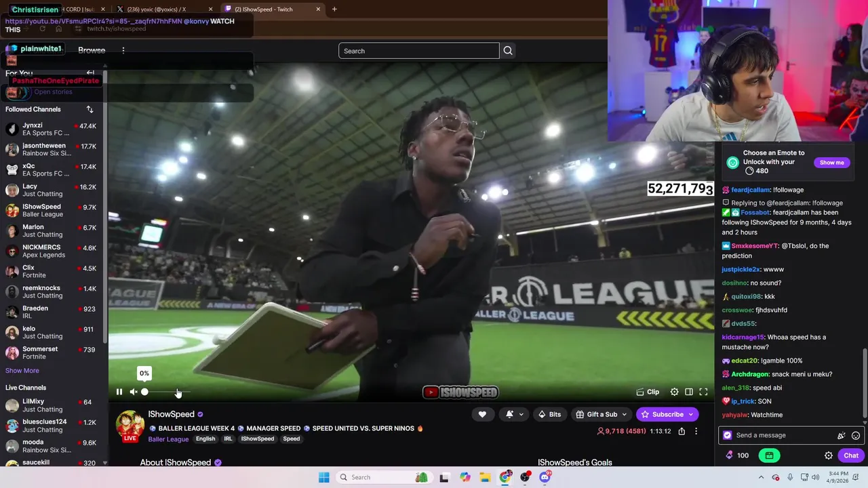The image size is (868, 488).
Task: Open bluesclues124 live channel
Action: pyautogui.click(x=52, y=426)
